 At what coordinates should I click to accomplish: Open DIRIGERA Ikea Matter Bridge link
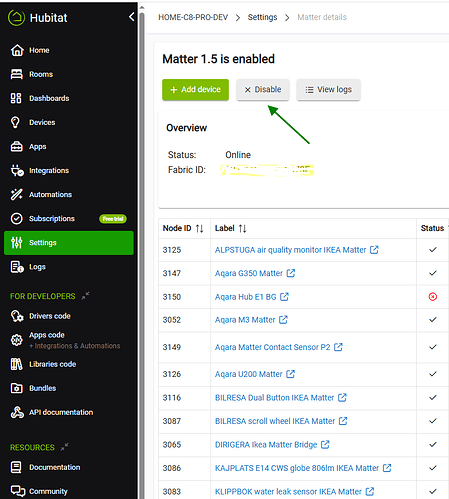pos(266,445)
